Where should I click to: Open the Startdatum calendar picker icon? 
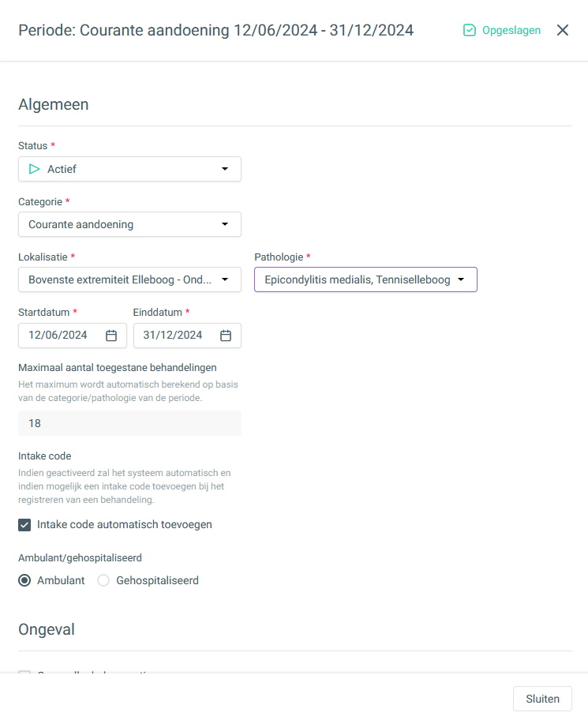[x=111, y=336]
